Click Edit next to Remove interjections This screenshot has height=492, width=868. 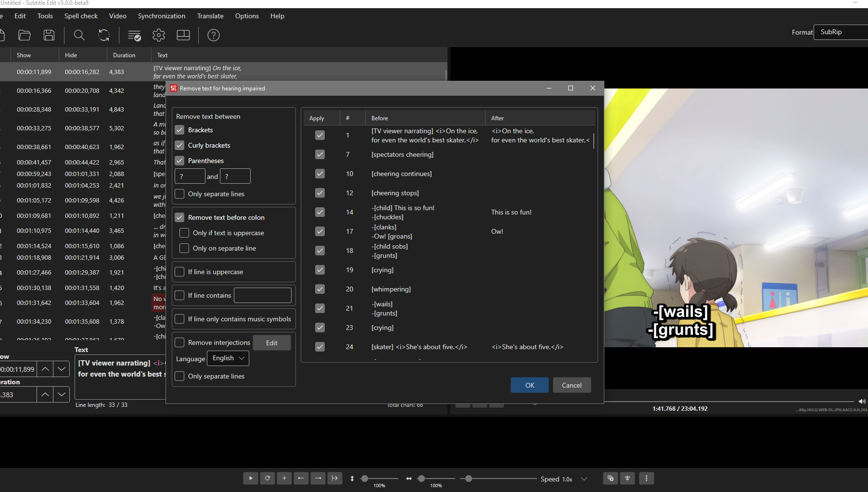[272, 343]
